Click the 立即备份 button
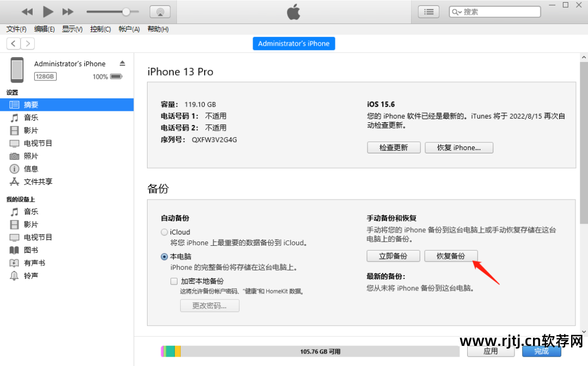 click(393, 256)
